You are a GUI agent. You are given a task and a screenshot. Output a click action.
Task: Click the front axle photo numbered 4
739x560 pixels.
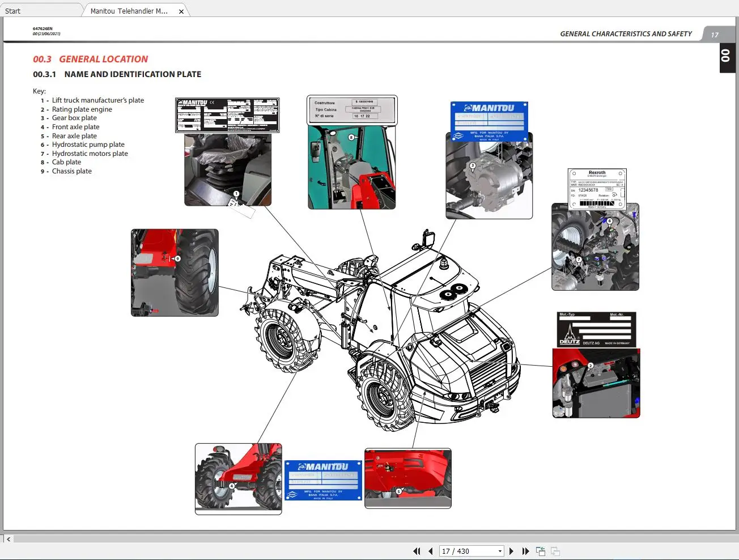coord(238,479)
